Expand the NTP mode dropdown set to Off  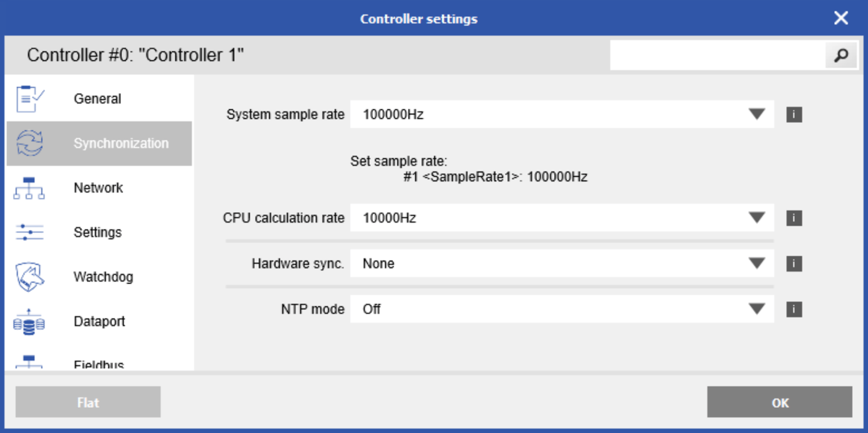pos(757,309)
